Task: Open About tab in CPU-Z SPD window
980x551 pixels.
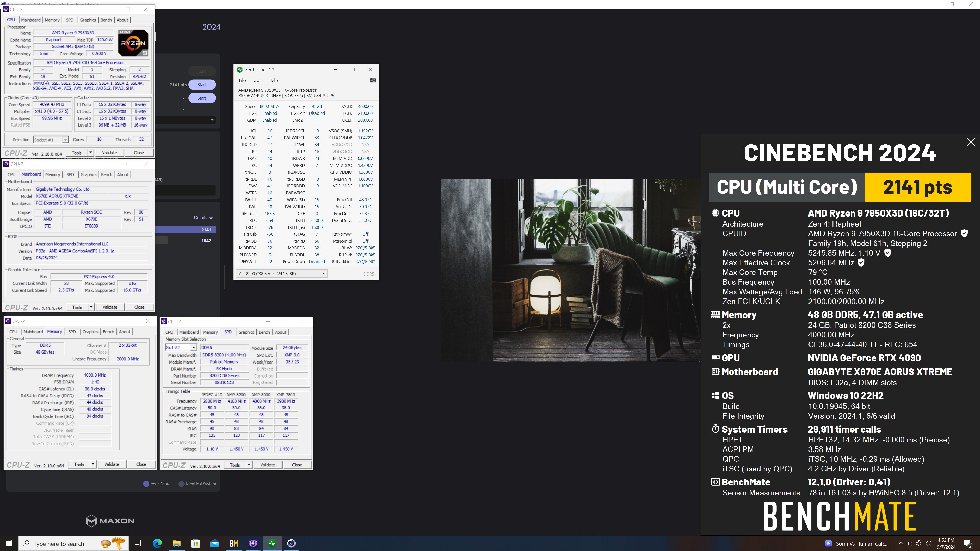Action: 281,332
